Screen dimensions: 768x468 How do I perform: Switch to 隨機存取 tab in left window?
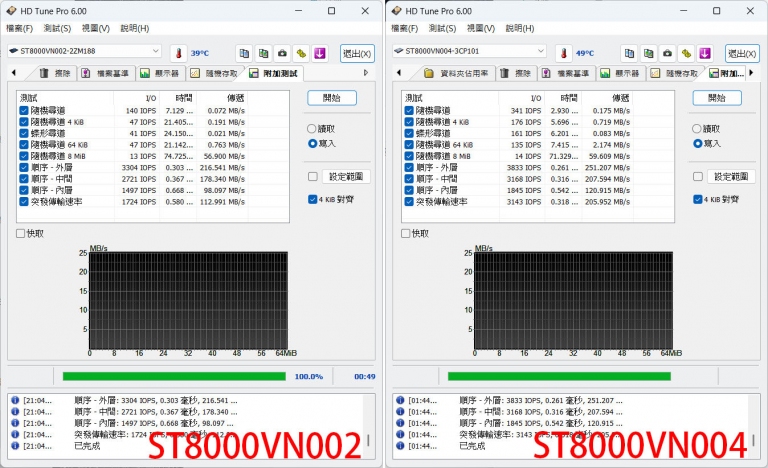tap(214, 74)
